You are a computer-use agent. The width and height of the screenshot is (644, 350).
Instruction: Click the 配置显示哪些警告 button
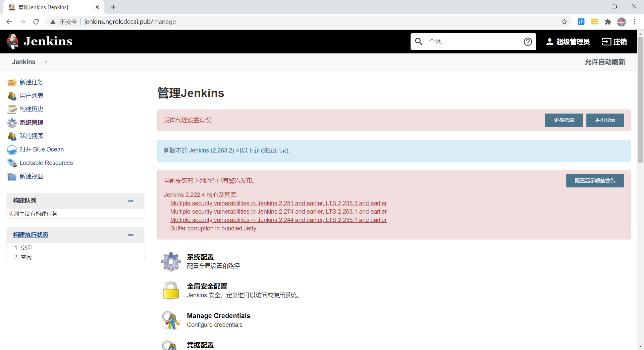coord(595,181)
